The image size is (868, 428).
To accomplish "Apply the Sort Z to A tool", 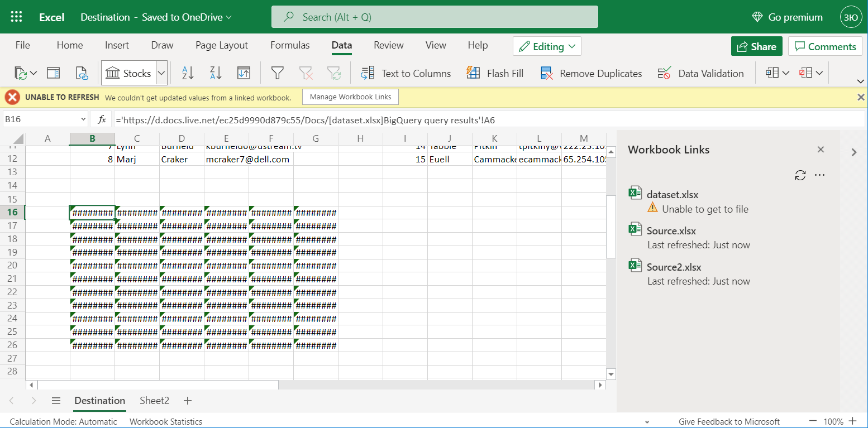I will [x=215, y=73].
